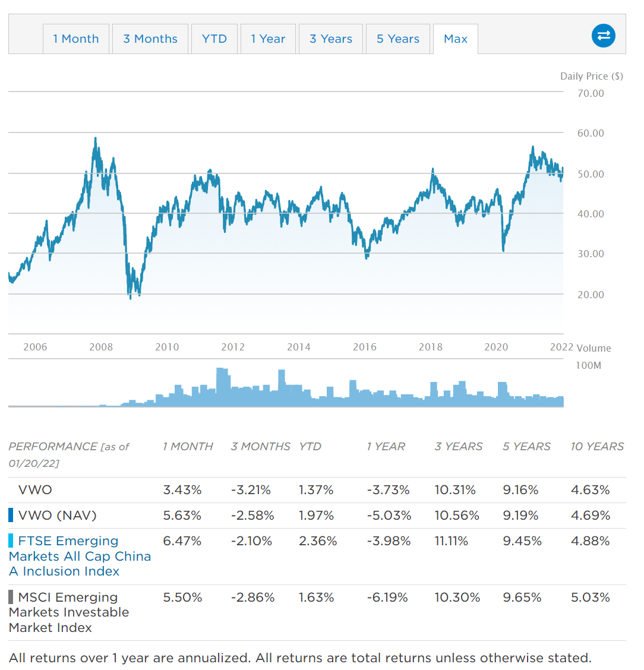Viewport: 644px width, 670px height.
Task: Click the 2008 price peak on chart
Action: coord(95,138)
